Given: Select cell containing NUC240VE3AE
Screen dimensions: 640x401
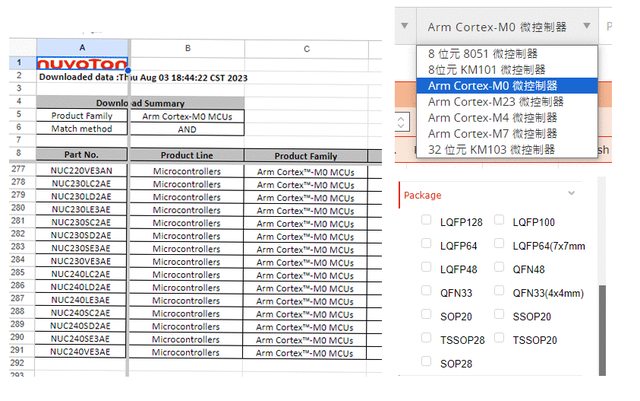Looking at the screenshot, I should pos(82,351).
